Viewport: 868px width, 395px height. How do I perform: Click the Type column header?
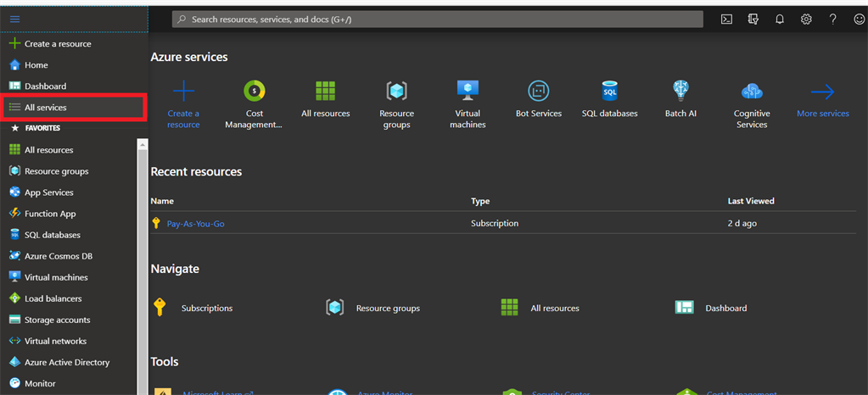pos(480,201)
